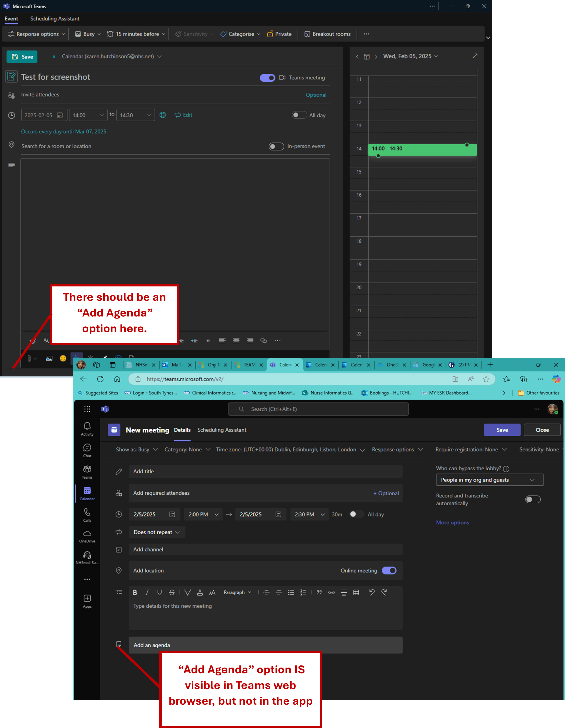
Task: Expand the Does not repeat dropdown
Action: [157, 532]
